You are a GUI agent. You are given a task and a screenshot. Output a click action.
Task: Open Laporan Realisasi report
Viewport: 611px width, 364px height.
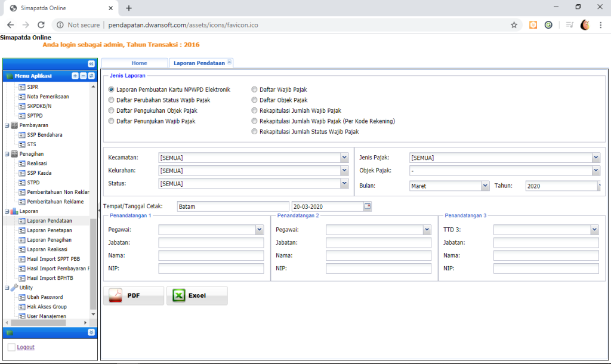coord(47,249)
